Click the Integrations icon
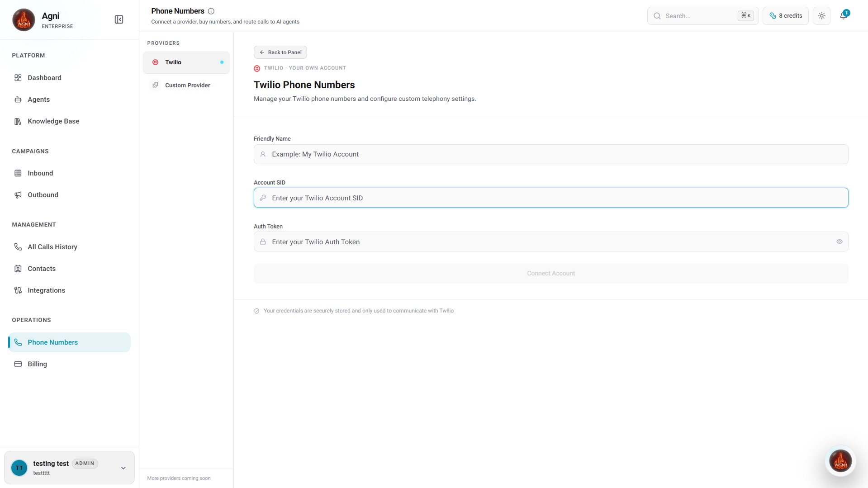 click(18, 290)
